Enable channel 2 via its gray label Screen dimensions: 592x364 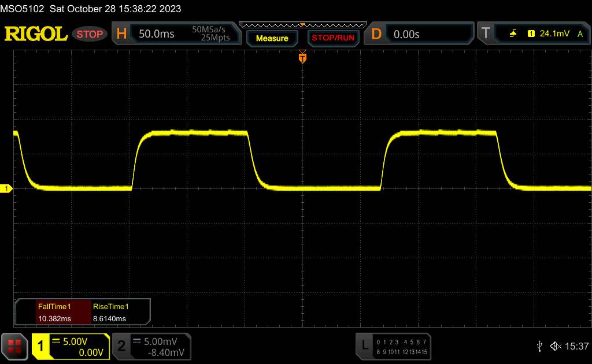coord(121,346)
